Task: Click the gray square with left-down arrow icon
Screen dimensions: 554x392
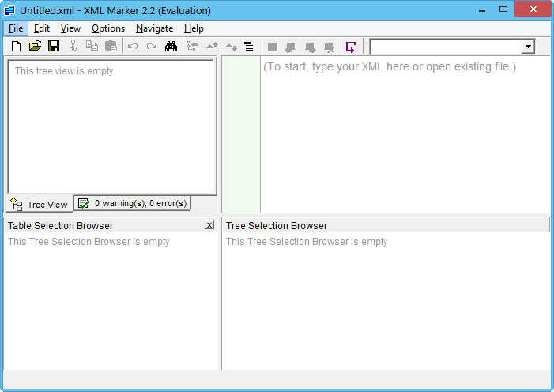Action: click(290, 47)
